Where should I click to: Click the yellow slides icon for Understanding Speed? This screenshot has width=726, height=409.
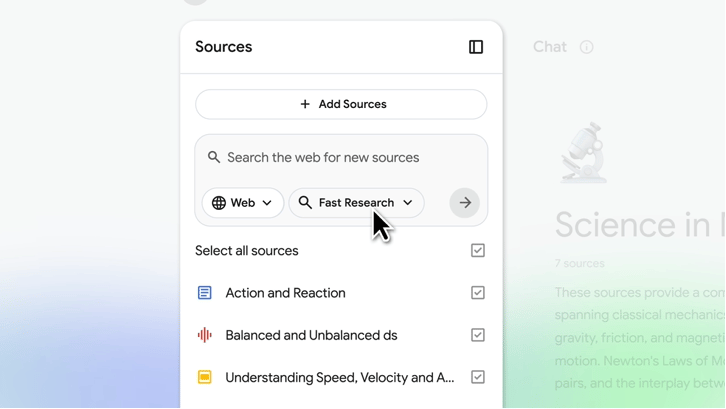[x=205, y=377]
